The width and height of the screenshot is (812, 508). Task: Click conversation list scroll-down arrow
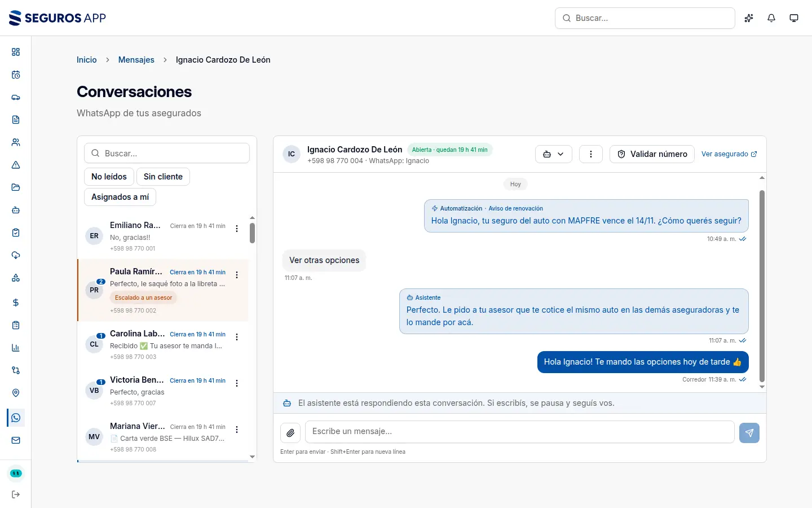pos(252,457)
